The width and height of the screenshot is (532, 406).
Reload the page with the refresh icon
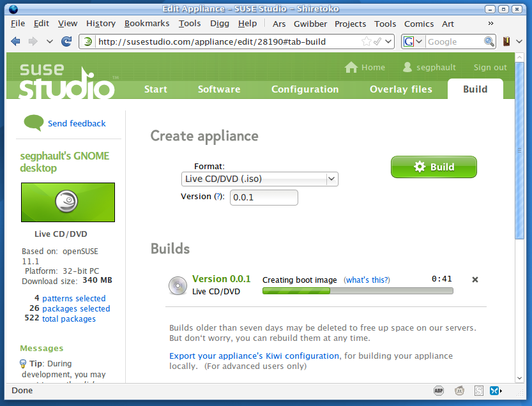click(x=66, y=41)
